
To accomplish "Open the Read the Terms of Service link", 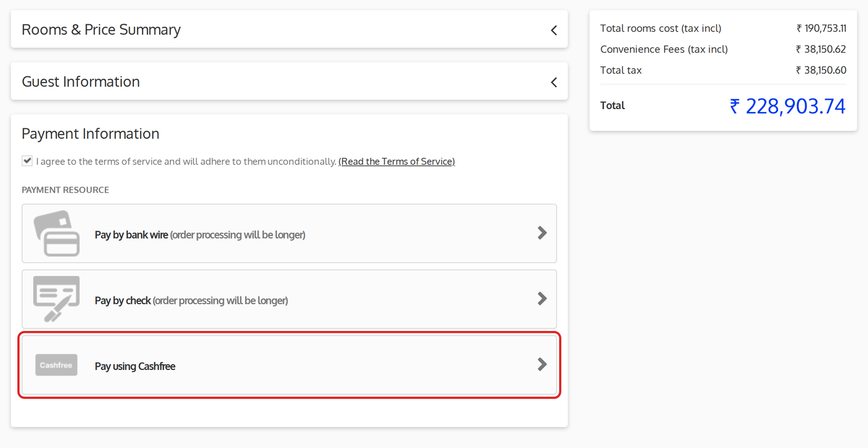I will point(397,162).
